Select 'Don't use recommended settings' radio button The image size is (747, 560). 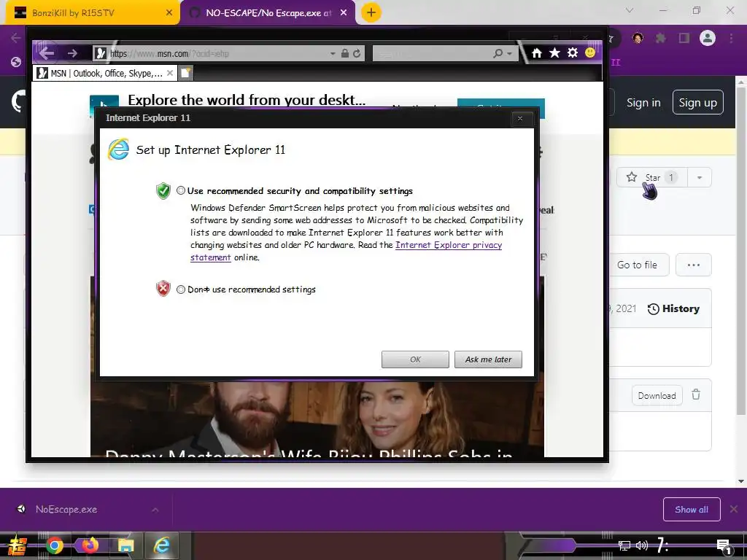click(x=181, y=289)
